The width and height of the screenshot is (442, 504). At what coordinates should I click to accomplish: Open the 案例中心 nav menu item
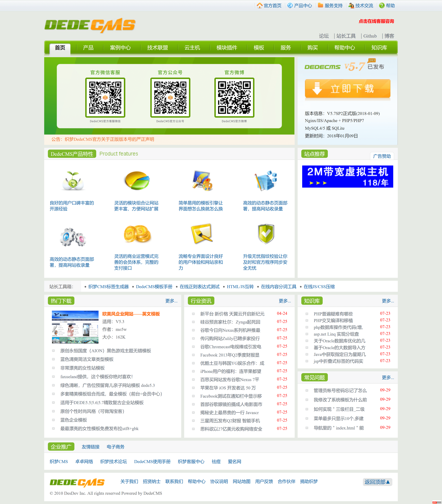(120, 48)
